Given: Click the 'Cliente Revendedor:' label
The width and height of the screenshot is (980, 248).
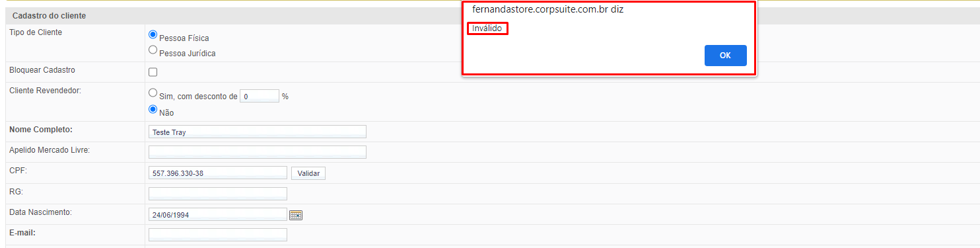Looking at the screenshot, I should [45, 91].
